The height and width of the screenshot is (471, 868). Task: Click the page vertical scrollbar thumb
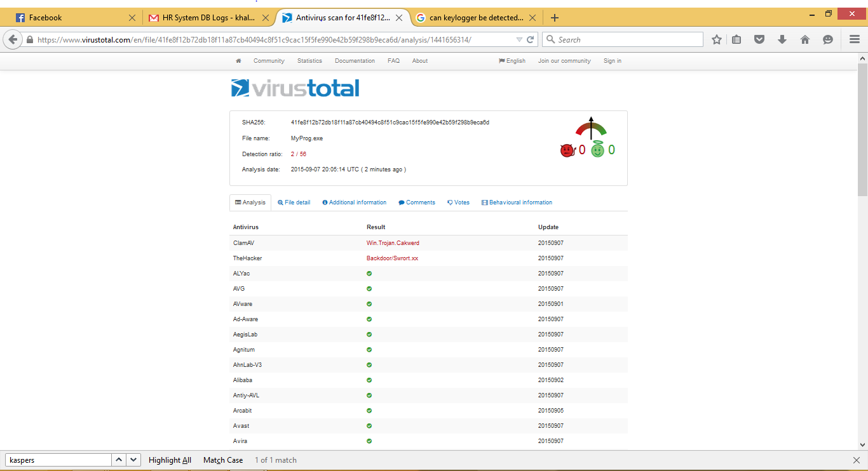tap(862, 130)
